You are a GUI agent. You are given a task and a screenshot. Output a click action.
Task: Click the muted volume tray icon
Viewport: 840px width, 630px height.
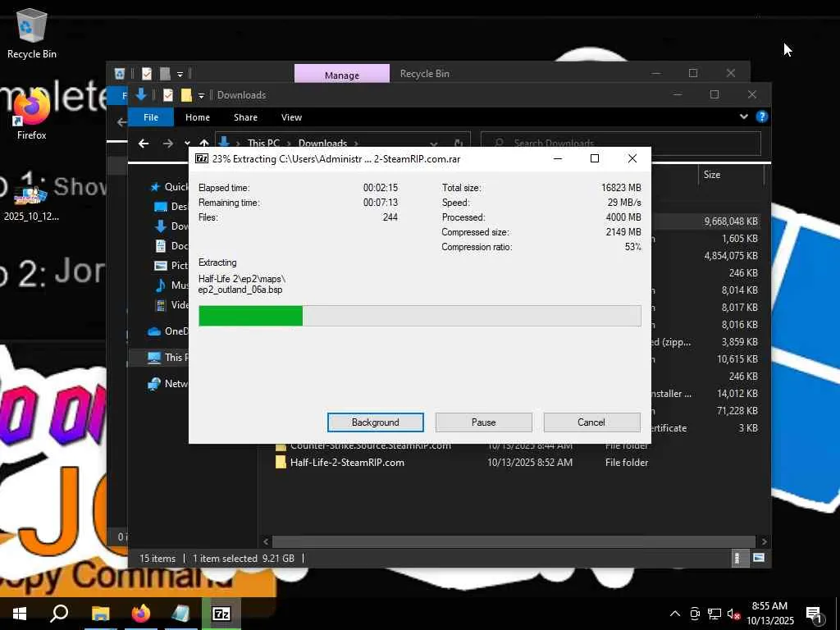tap(733, 614)
